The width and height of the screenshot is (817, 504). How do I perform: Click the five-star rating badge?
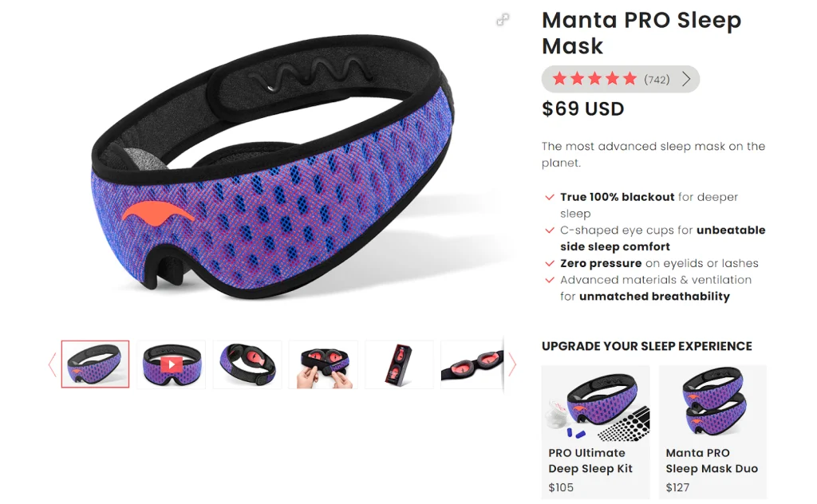point(620,79)
